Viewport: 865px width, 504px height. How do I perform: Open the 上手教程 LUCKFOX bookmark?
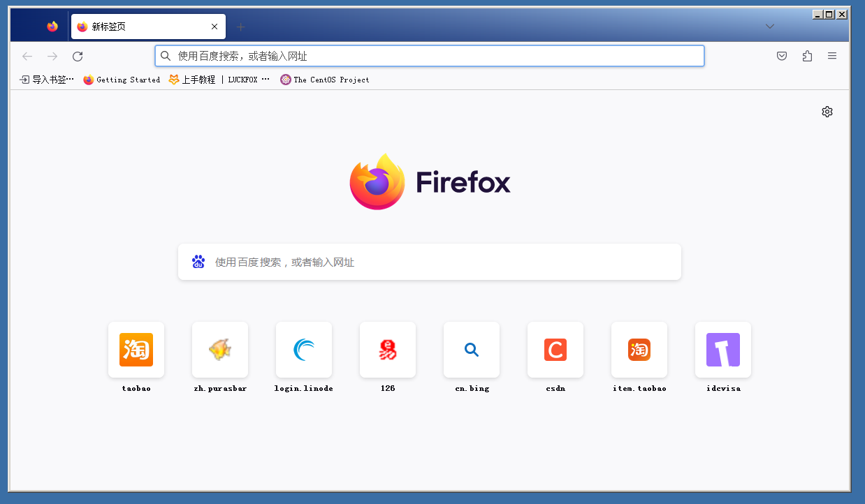pyautogui.click(x=219, y=80)
